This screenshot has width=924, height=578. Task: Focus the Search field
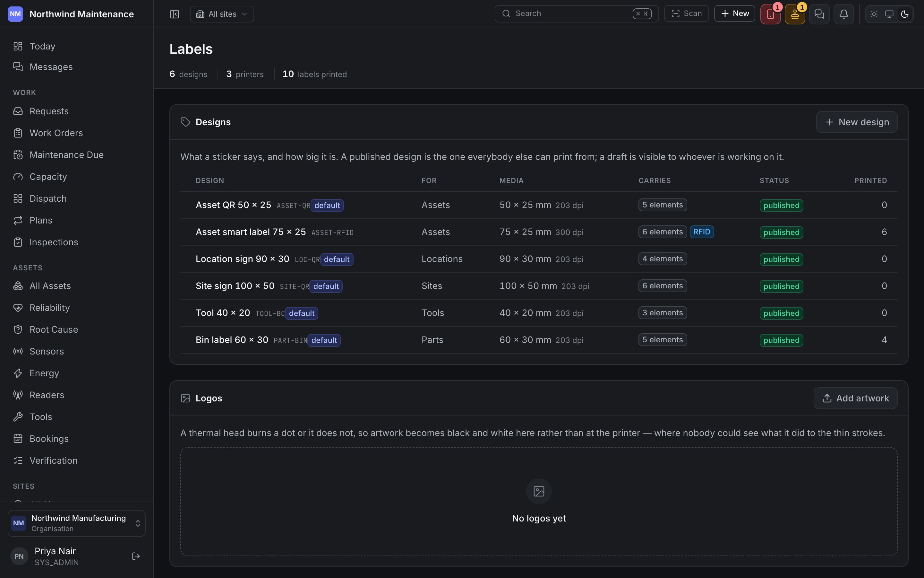click(576, 14)
